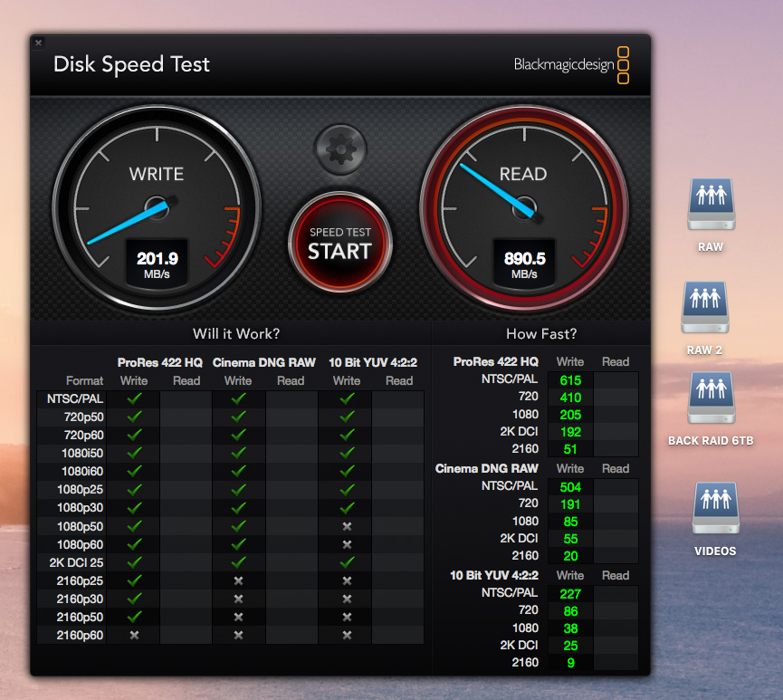The height and width of the screenshot is (700, 783).
Task: Click the Blackmagicdesign logo
Action: pyautogui.click(x=571, y=65)
